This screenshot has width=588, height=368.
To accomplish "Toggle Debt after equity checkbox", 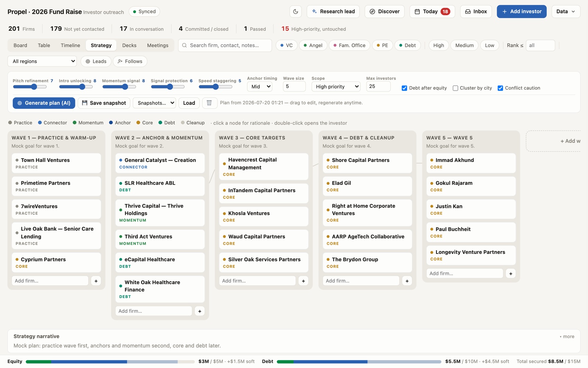I will point(404,88).
